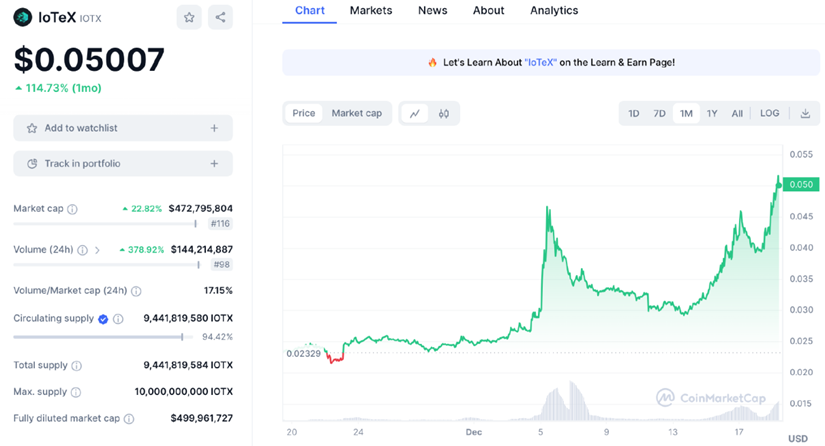The height and width of the screenshot is (446, 825).
Task: Click plus on Add to watchlist
Action: (x=214, y=128)
